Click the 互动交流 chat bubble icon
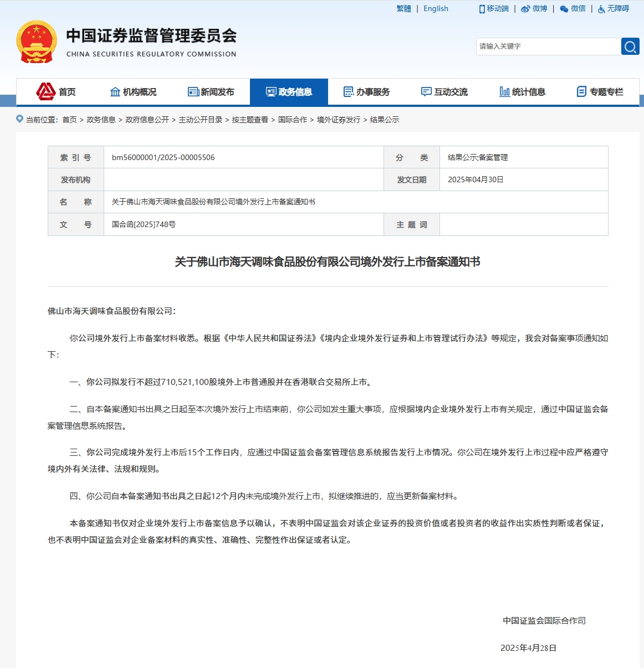Image resolution: width=644 pixels, height=668 pixels. click(x=426, y=92)
